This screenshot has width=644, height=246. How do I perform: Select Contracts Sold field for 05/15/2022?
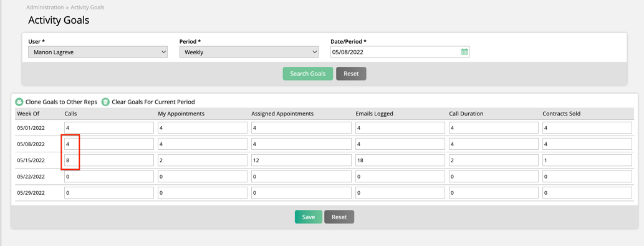[x=587, y=160]
